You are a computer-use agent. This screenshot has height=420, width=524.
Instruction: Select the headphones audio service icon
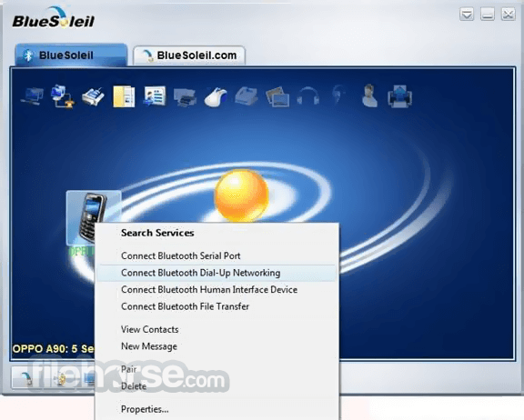[x=307, y=96]
